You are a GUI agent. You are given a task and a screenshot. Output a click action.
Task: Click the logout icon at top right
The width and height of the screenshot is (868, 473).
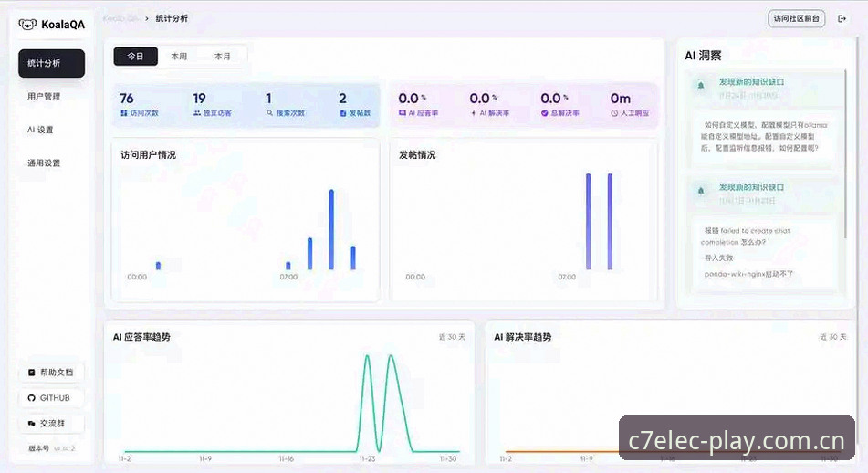842,19
